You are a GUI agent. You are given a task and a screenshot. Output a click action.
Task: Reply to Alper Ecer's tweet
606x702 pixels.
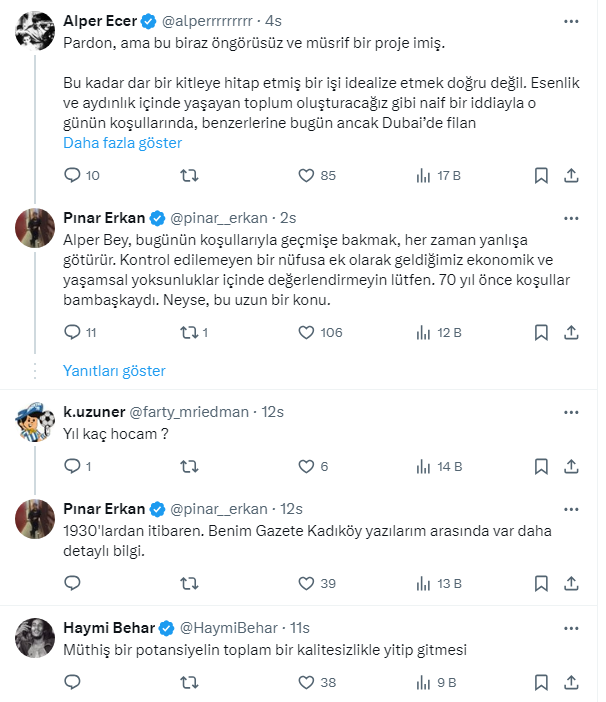point(72,176)
